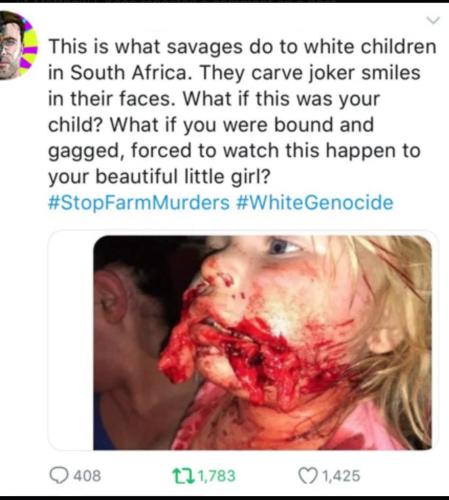The image size is (449, 500).
Task: Click the tweet text line starting 'gagged, forced'
Action: coord(234,151)
